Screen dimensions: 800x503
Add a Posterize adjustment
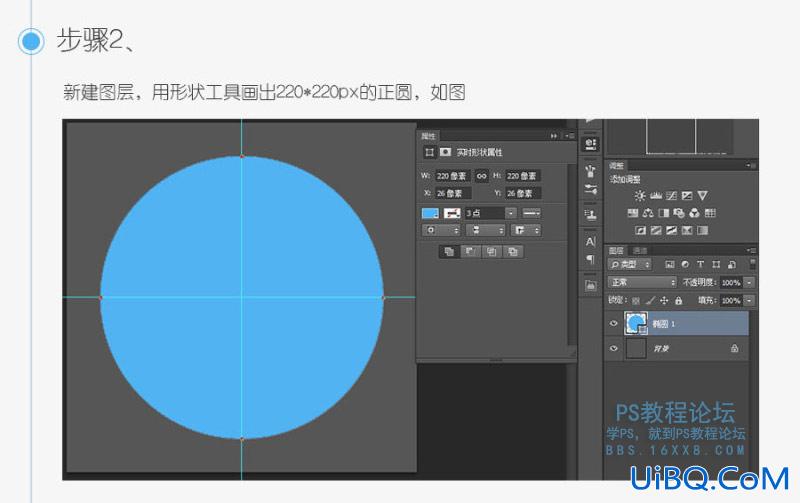point(656,231)
